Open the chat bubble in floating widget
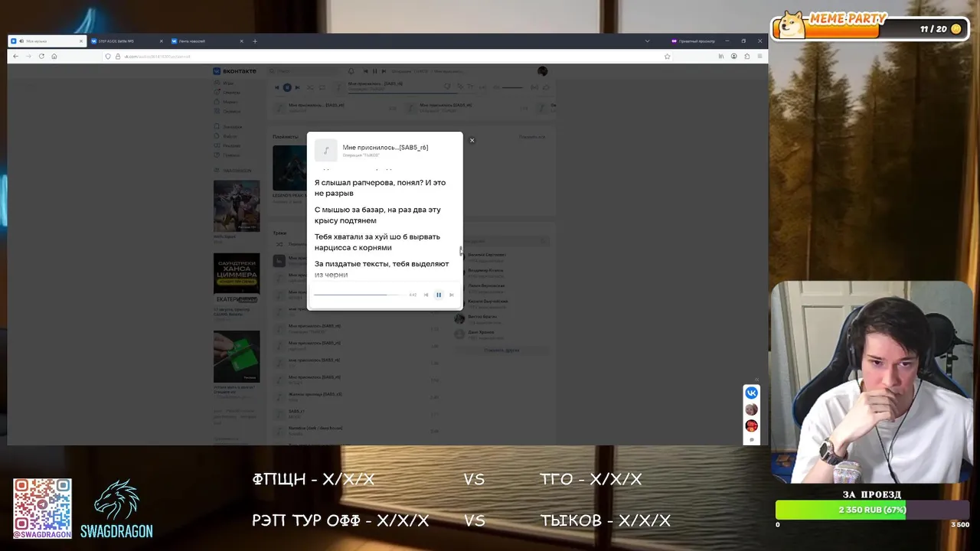The image size is (980, 551). click(x=751, y=439)
